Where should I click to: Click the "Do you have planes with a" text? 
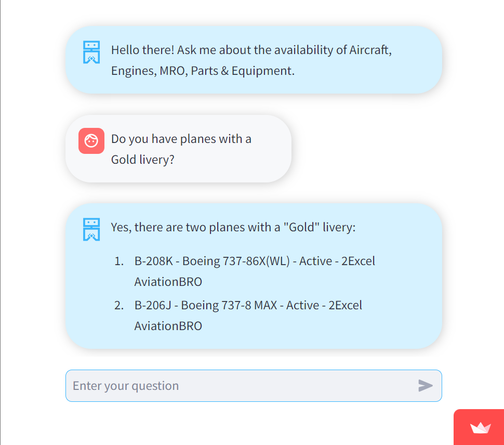[181, 139]
